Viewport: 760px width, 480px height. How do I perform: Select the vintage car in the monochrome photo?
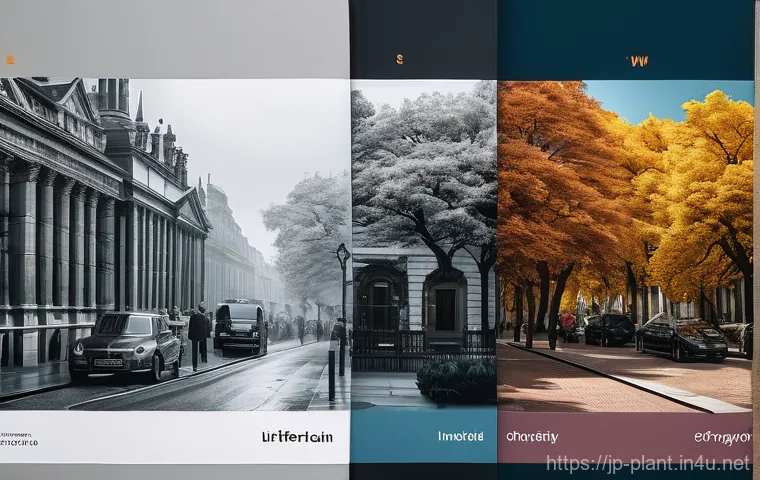click(126, 346)
